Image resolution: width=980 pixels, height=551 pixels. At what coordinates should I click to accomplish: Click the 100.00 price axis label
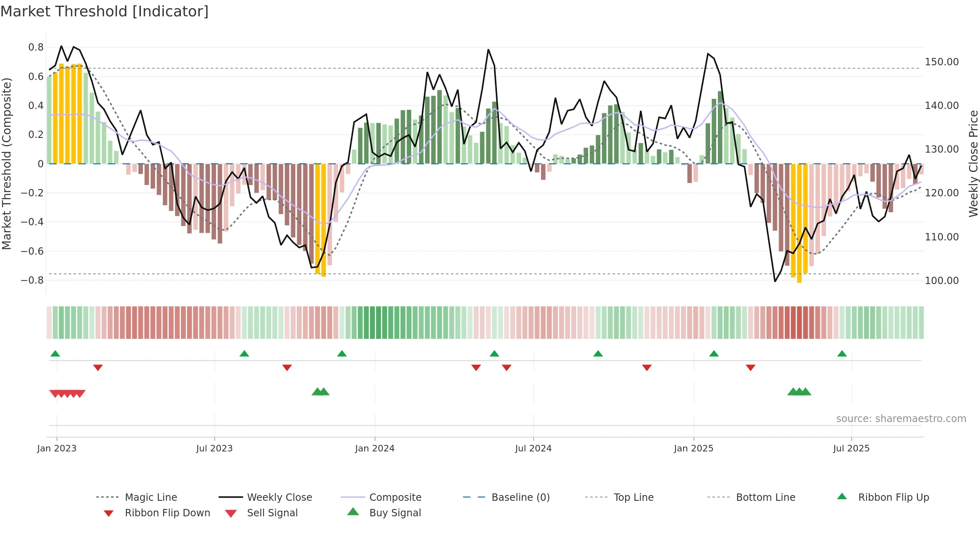tap(942, 281)
